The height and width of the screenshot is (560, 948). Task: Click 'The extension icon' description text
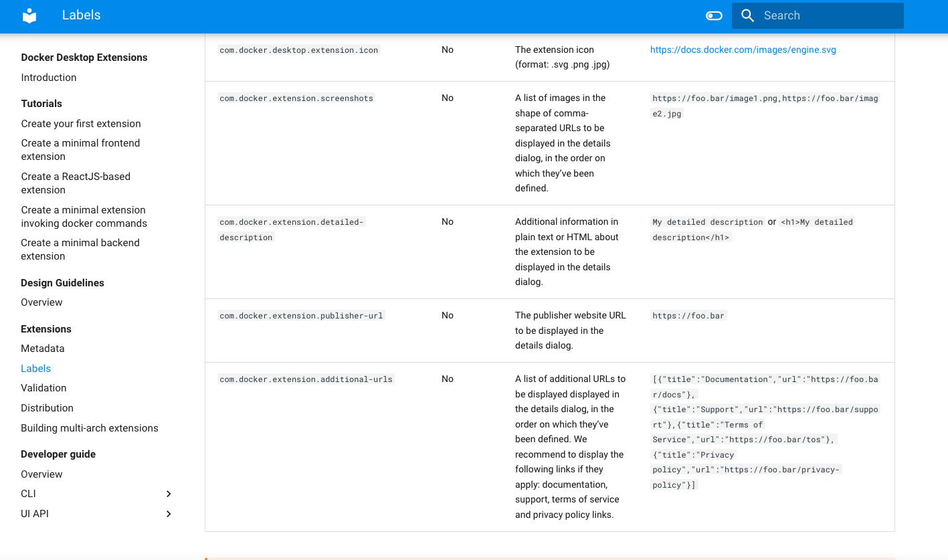tap(563, 57)
